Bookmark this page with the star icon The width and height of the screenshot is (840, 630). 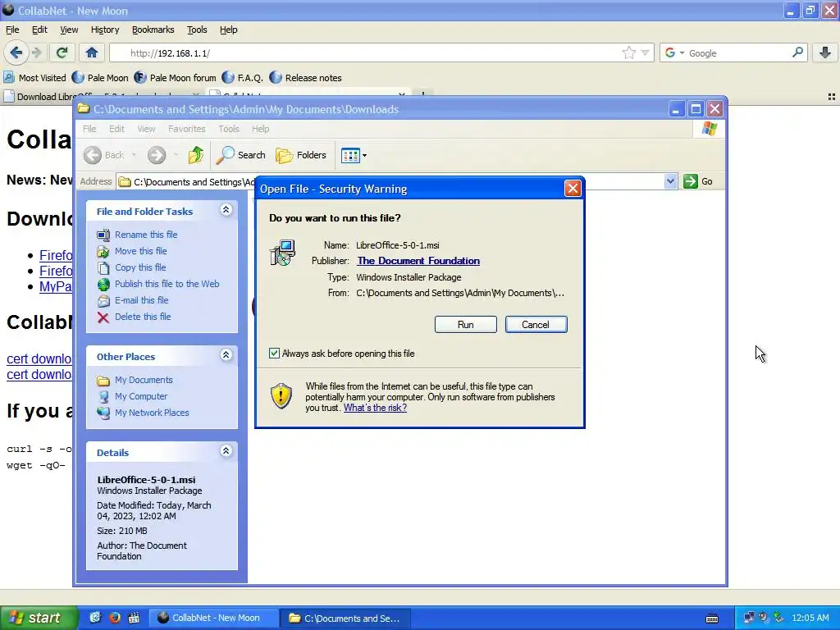[x=629, y=52]
